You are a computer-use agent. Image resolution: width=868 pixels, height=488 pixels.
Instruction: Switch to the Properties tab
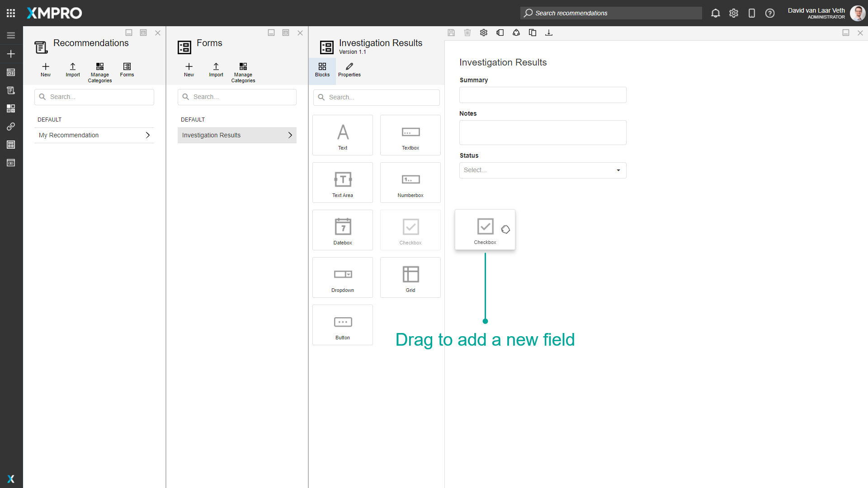(349, 70)
